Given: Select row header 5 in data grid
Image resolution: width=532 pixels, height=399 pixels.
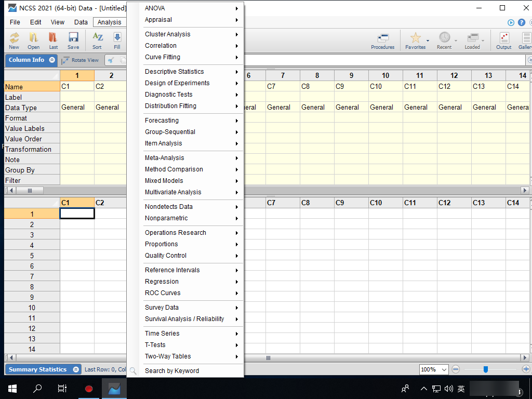Looking at the screenshot, I should tap(32, 256).
